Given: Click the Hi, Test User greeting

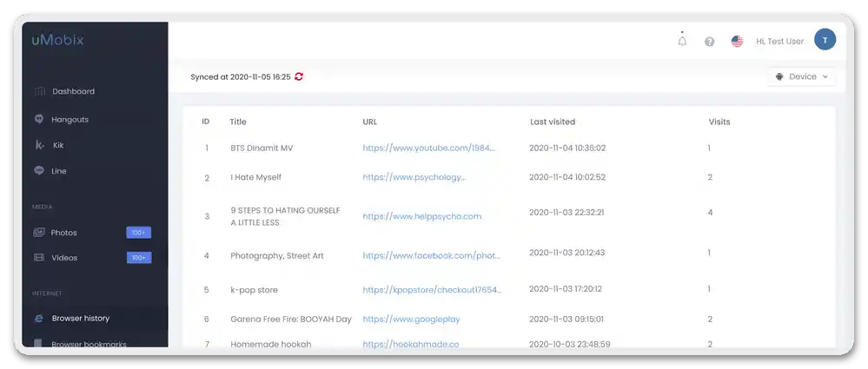Looking at the screenshot, I should (x=780, y=42).
